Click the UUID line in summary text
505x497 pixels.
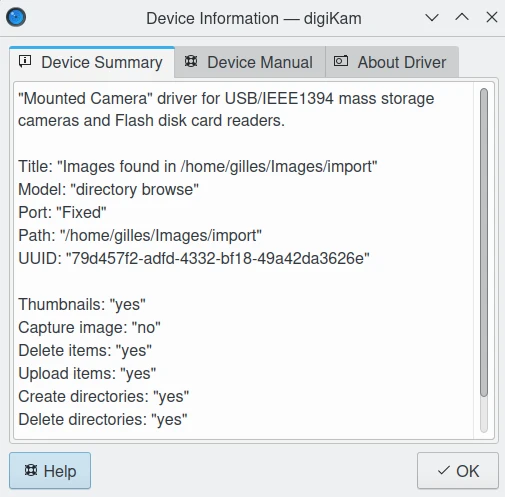click(x=194, y=258)
